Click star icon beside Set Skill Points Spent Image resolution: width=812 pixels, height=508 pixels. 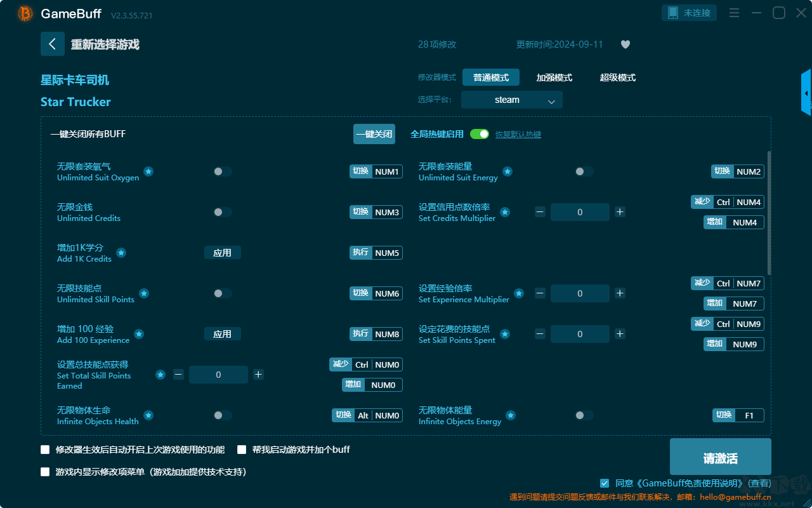[x=504, y=334]
